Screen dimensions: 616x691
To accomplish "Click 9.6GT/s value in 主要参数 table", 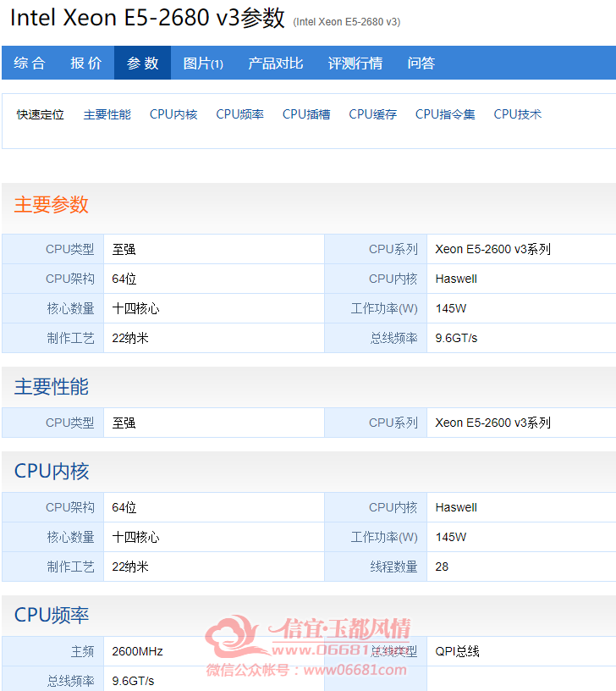I will tap(456, 338).
